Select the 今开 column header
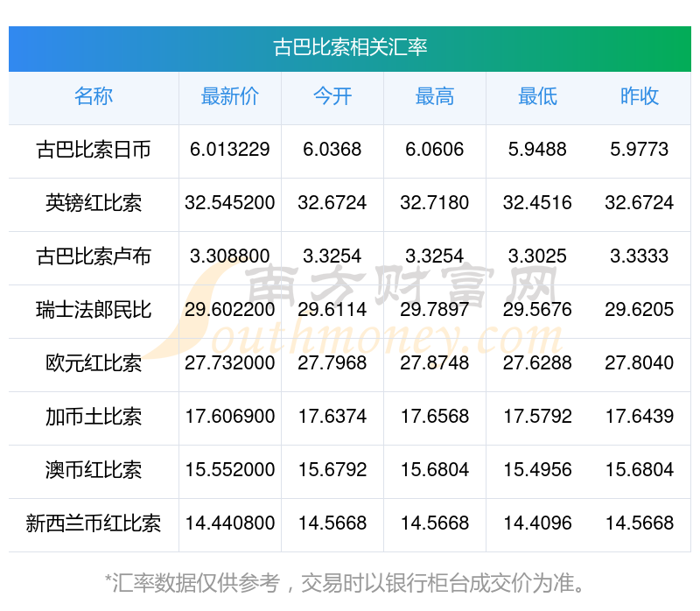This screenshot has height=611, width=700. point(332,96)
